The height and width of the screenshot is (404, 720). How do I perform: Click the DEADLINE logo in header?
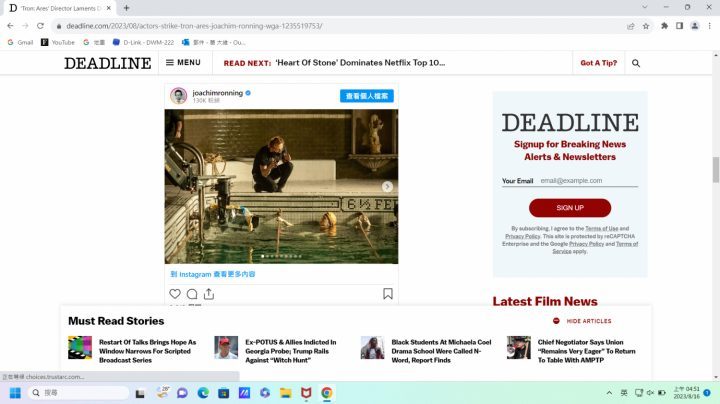pos(107,63)
